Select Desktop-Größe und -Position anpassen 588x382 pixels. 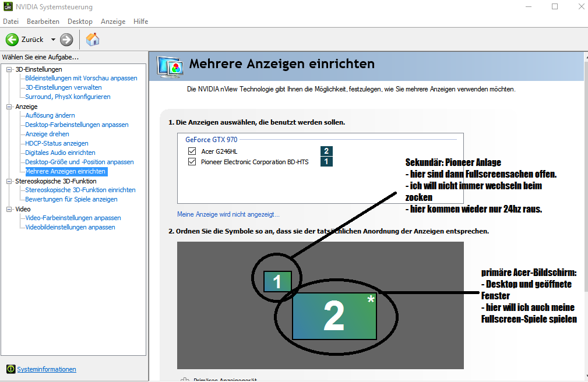tap(79, 162)
